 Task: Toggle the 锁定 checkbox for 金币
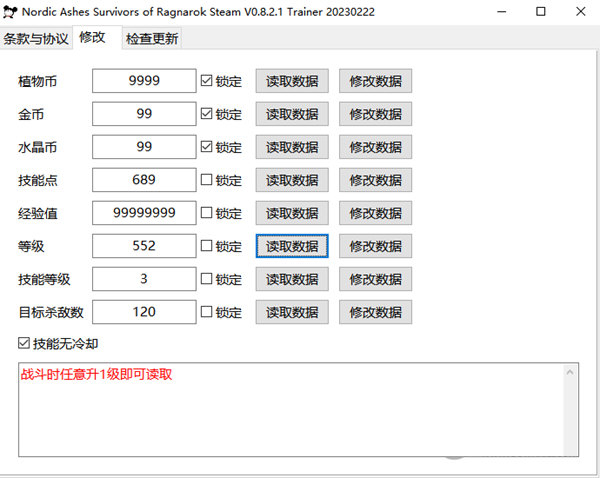coord(207,114)
